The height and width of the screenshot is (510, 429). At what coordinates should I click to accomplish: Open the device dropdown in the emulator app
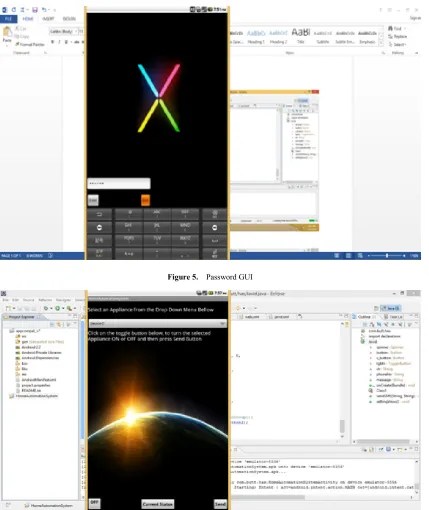point(158,324)
